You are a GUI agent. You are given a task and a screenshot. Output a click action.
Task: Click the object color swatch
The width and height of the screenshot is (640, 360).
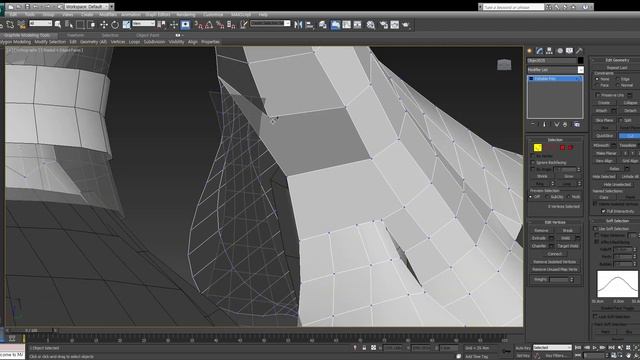(x=580, y=60)
